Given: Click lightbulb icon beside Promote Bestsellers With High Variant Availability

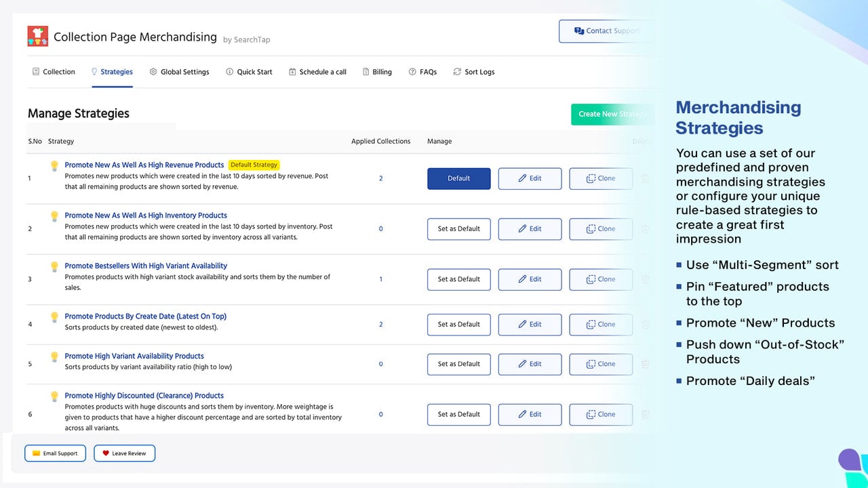Looking at the screenshot, I should pos(55,266).
